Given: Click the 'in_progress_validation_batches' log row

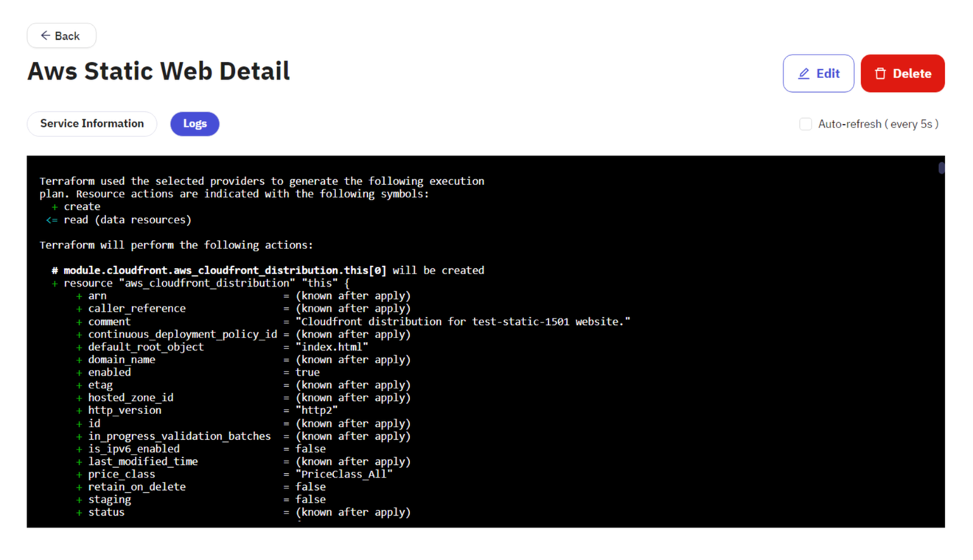Looking at the screenshot, I should (243, 436).
